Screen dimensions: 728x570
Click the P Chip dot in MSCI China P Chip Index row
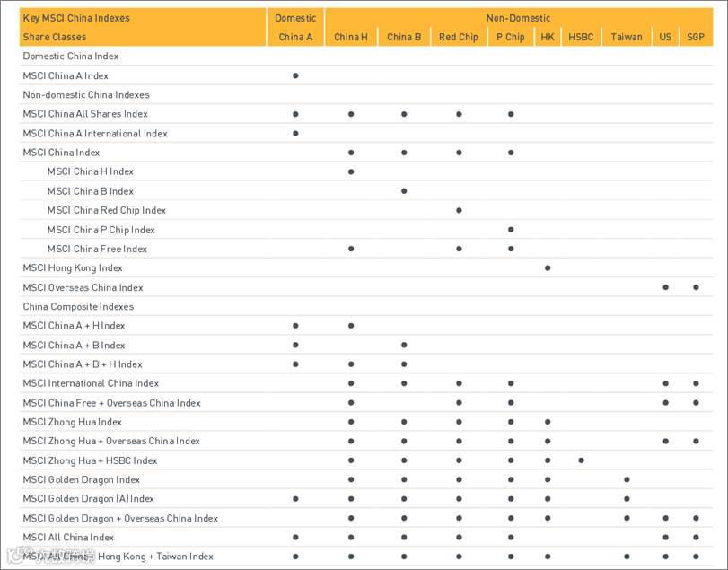511,229
